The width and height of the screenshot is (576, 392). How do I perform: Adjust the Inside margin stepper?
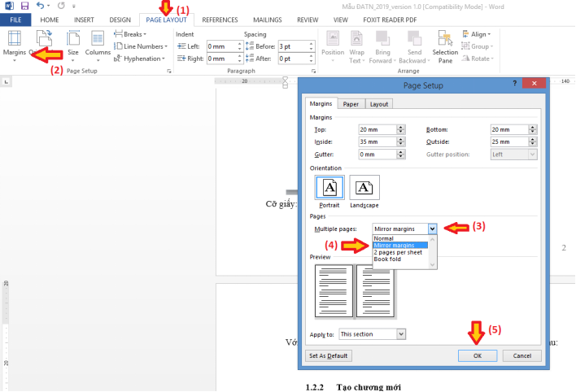pyautogui.click(x=401, y=142)
